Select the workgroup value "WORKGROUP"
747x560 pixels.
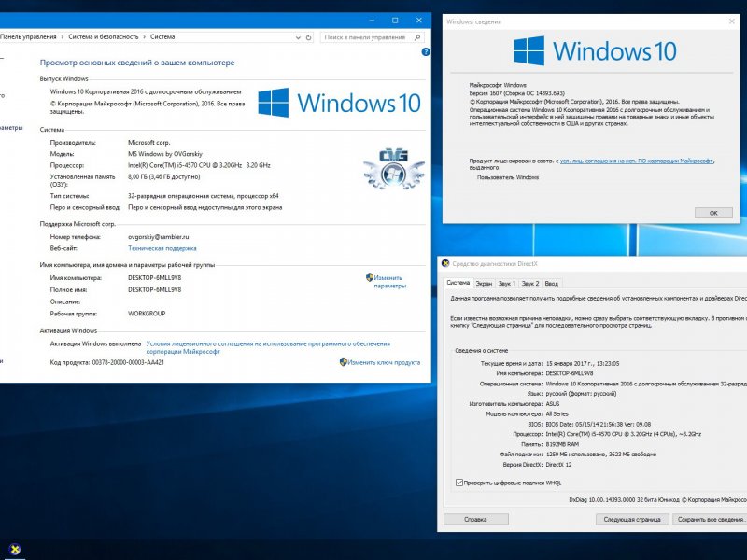pos(147,314)
